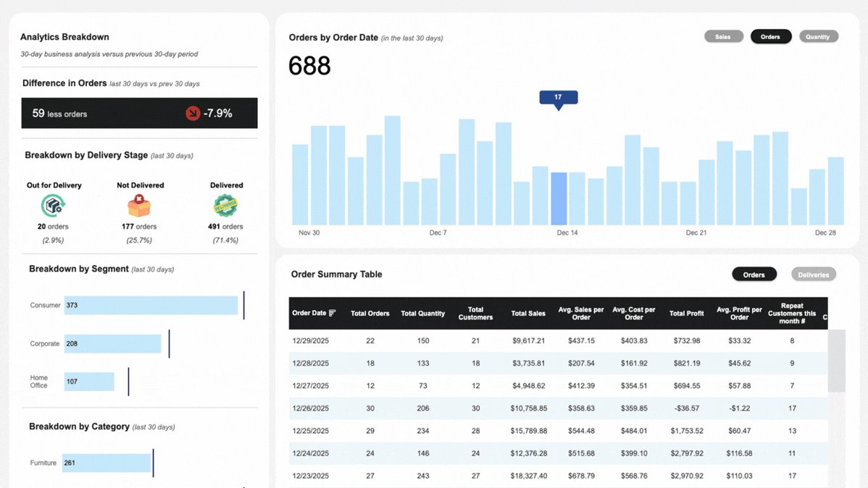Image resolution: width=868 pixels, height=488 pixels.
Task: Click the Total Customers column header
Action: pos(475,314)
